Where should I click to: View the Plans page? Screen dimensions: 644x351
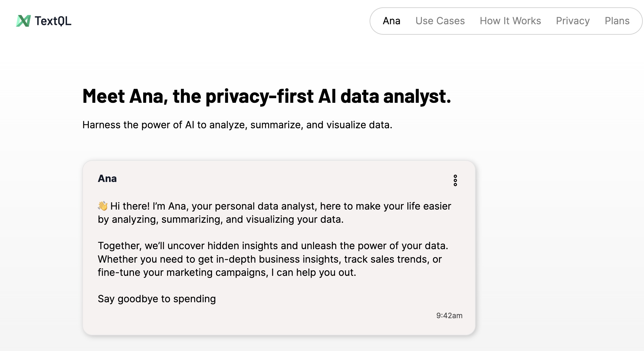(x=617, y=21)
